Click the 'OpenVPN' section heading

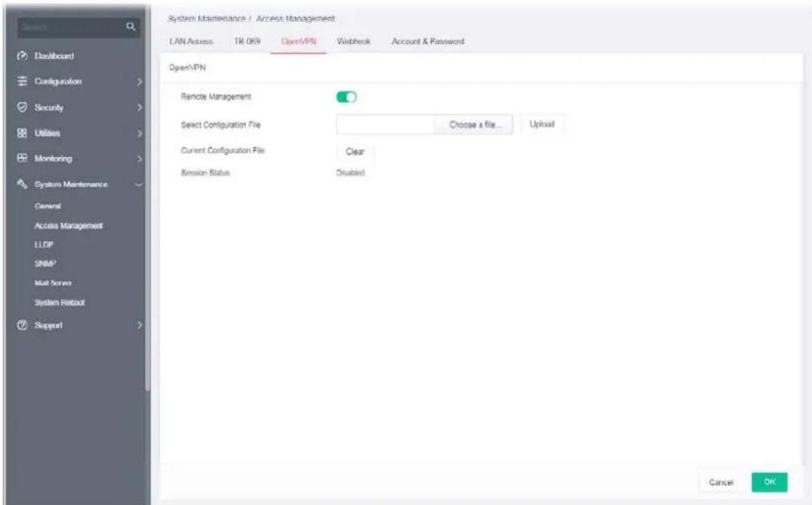point(187,68)
